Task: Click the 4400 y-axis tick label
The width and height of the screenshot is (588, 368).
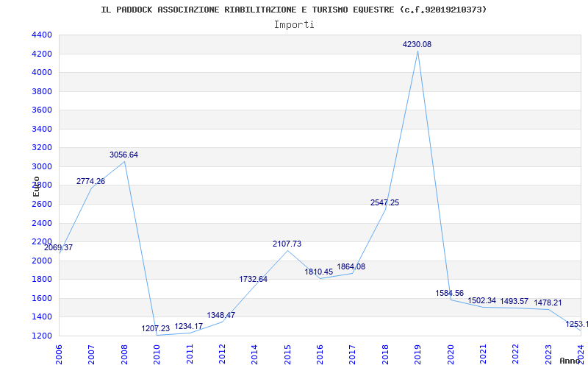Action: [42, 35]
